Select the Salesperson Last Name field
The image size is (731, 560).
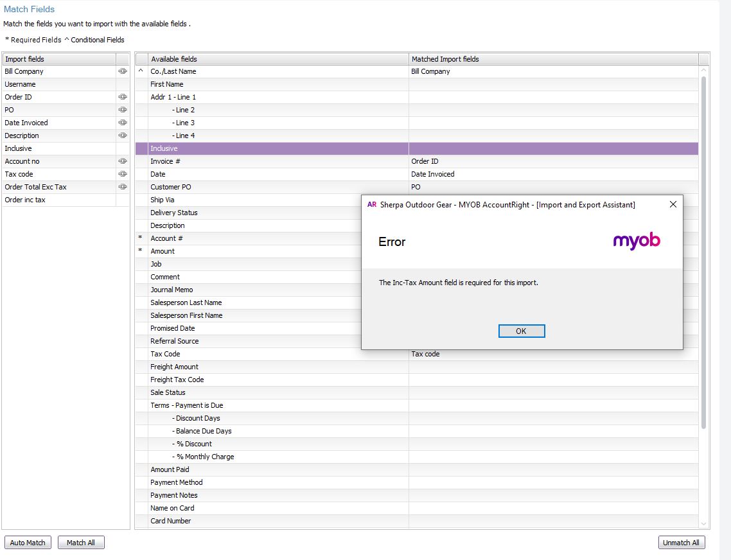254,302
